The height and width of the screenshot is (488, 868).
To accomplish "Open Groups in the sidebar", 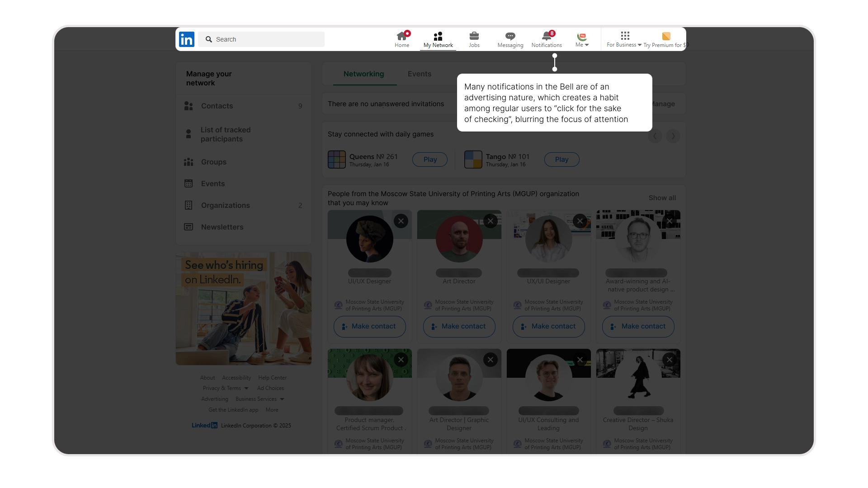I will pyautogui.click(x=213, y=162).
